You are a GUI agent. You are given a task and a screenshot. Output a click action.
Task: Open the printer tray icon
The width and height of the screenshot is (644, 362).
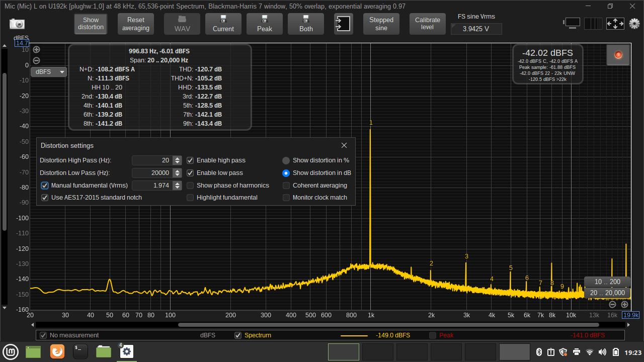577,351
